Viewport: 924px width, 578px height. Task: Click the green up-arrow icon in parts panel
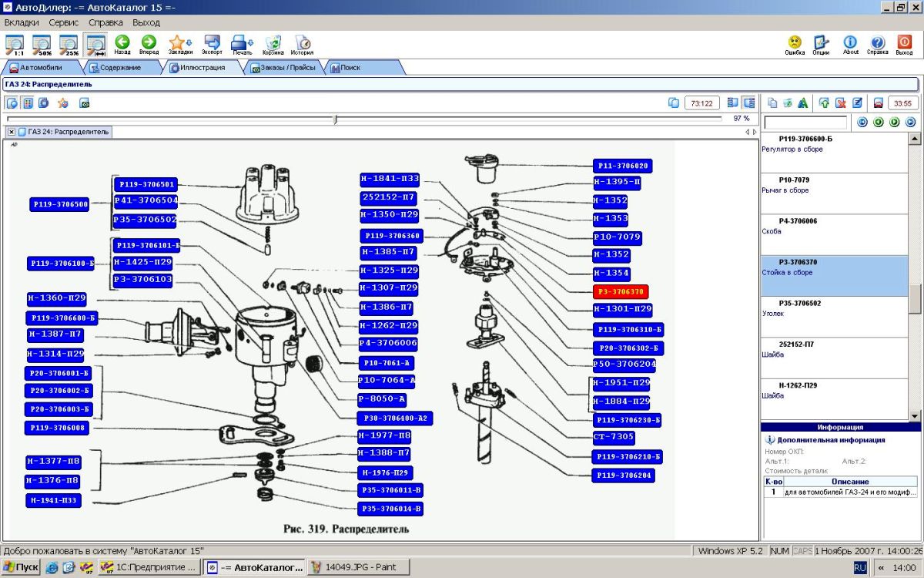click(825, 102)
